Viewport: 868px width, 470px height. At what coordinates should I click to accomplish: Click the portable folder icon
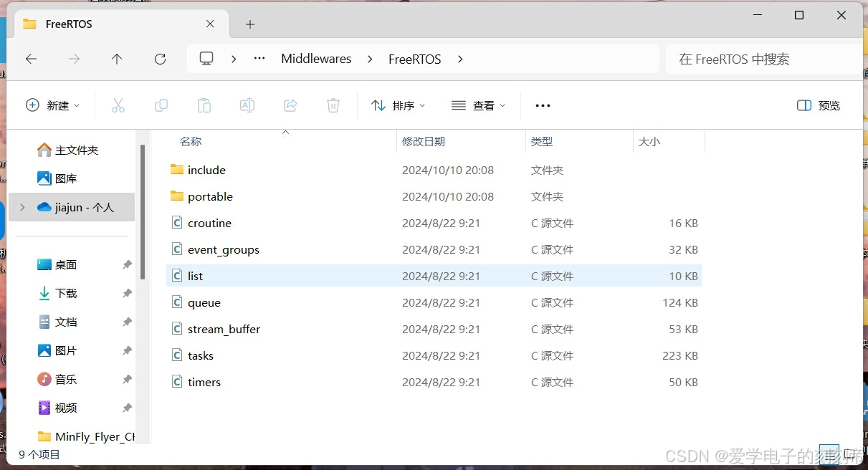tap(177, 196)
